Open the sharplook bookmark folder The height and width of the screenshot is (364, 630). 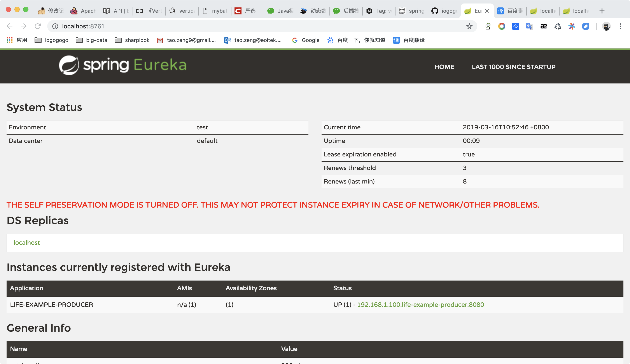(x=132, y=40)
